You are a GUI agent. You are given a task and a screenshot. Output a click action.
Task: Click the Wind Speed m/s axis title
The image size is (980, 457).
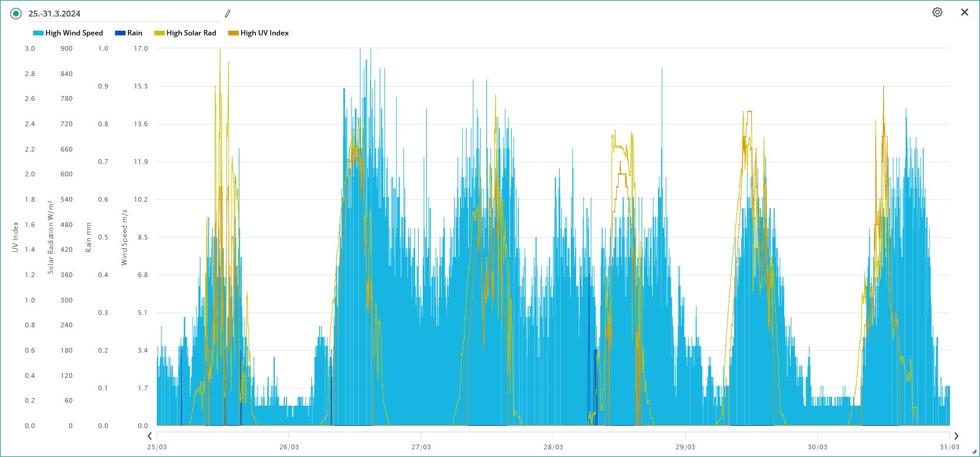pyautogui.click(x=124, y=237)
